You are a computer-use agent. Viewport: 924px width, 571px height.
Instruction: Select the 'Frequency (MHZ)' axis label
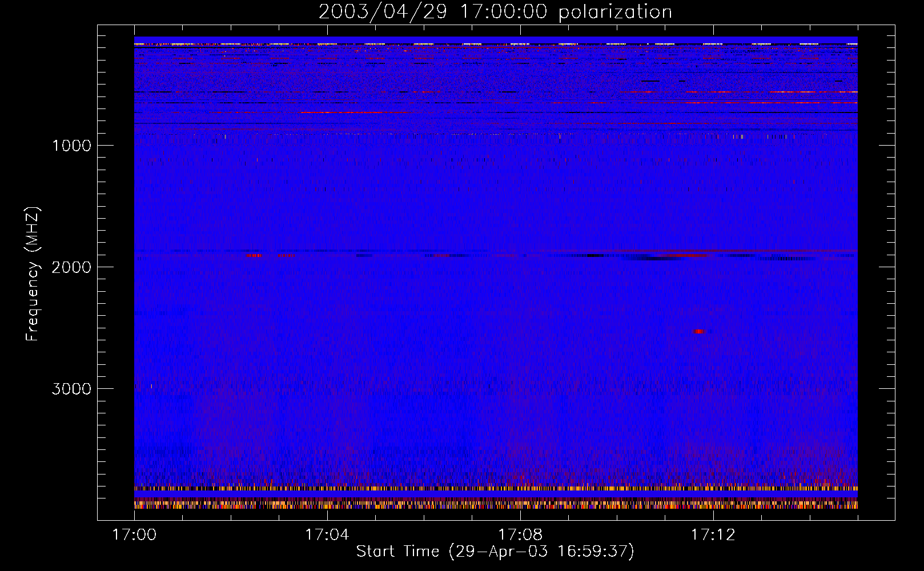click(x=33, y=274)
